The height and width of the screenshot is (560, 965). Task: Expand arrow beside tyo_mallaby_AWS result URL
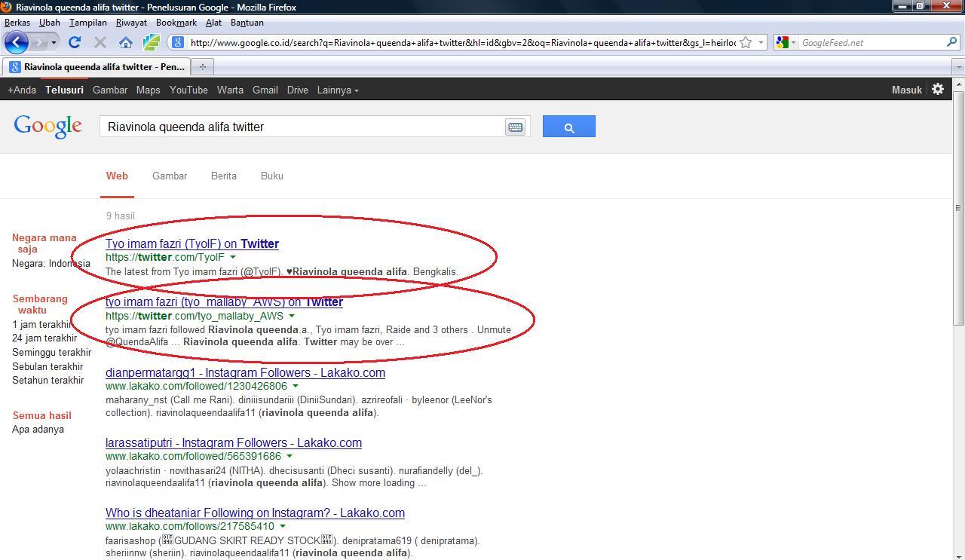point(292,316)
